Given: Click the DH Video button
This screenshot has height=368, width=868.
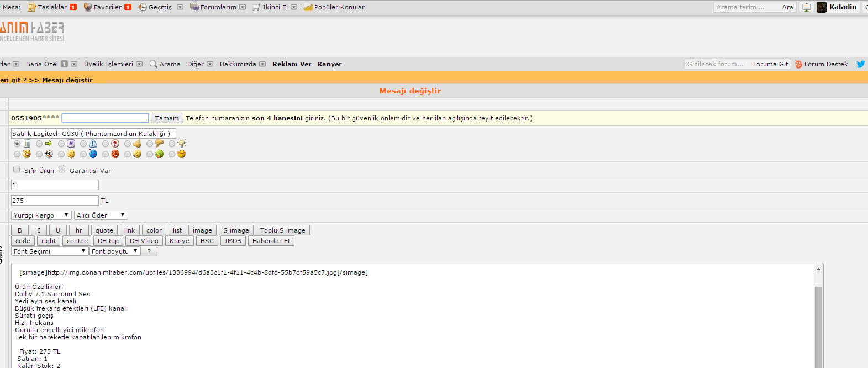Looking at the screenshot, I should point(144,241).
